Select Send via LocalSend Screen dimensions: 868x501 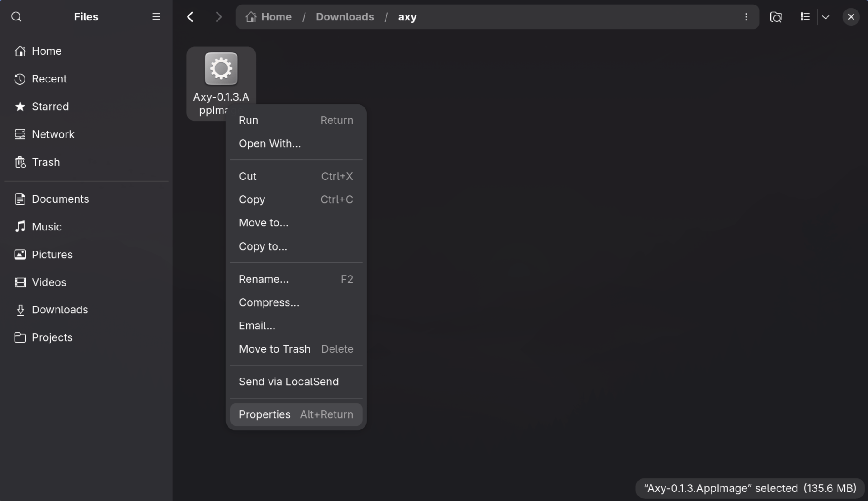(296, 382)
